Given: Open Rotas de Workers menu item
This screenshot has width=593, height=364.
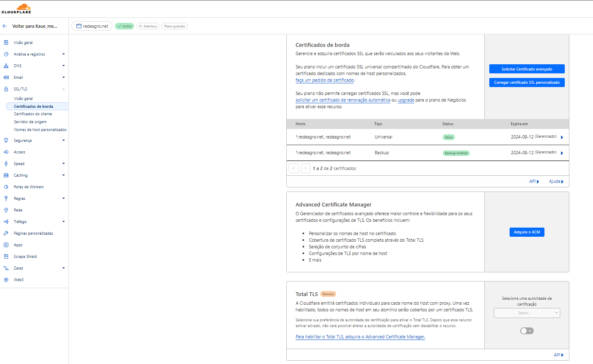Looking at the screenshot, I should tap(29, 187).
